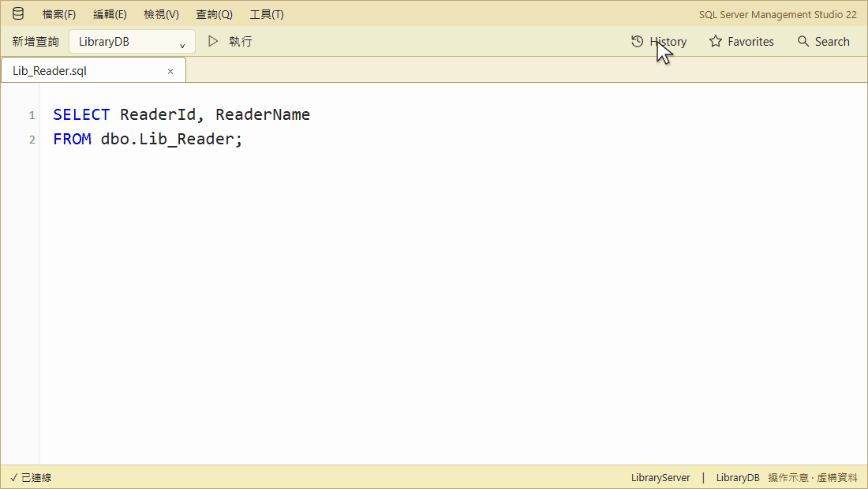Click ReaderId in the query
This screenshot has height=489, width=868.
[158, 114]
